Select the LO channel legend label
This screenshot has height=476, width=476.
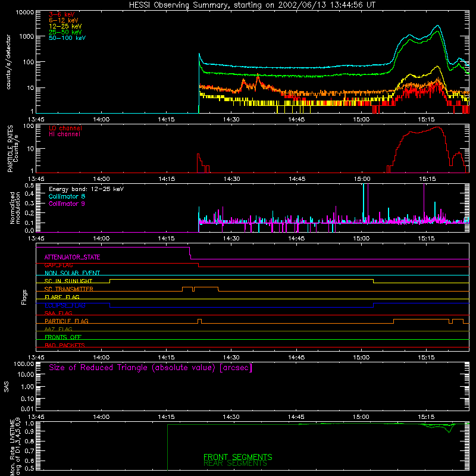point(65,128)
